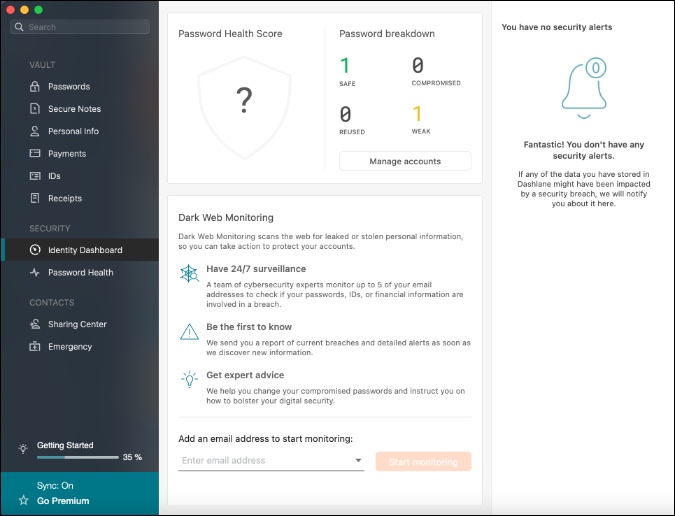Click the Getting Started lightbulb icon
This screenshot has width=675, height=516.
(23, 448)
